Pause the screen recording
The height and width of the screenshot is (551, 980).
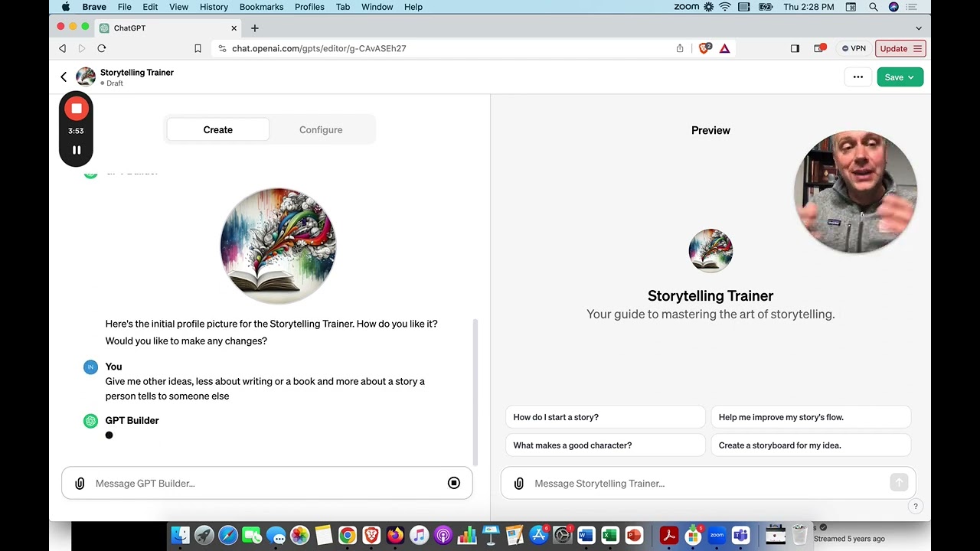(x=76, y=149)
